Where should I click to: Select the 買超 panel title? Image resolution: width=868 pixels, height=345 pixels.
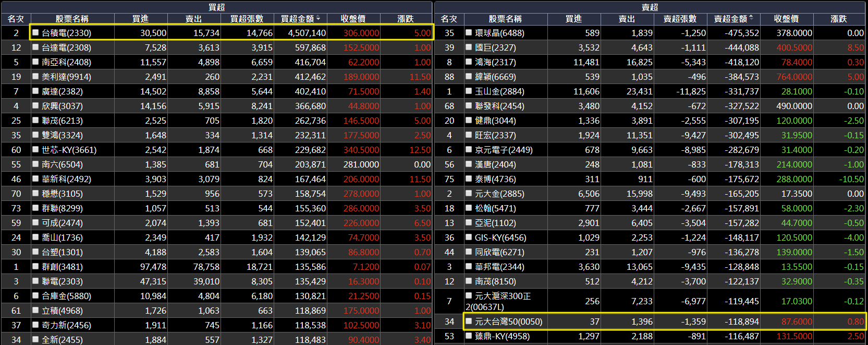[216, 7]
